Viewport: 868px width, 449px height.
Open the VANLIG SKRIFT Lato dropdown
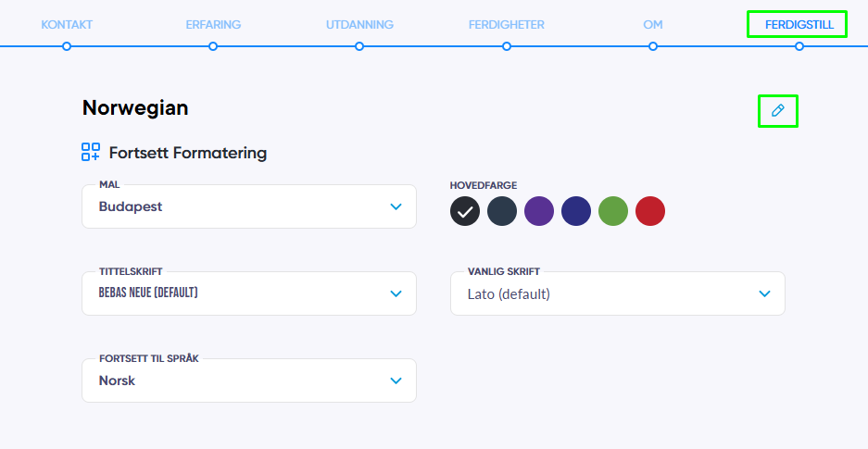pyautogui.click(x=618, y=293)
